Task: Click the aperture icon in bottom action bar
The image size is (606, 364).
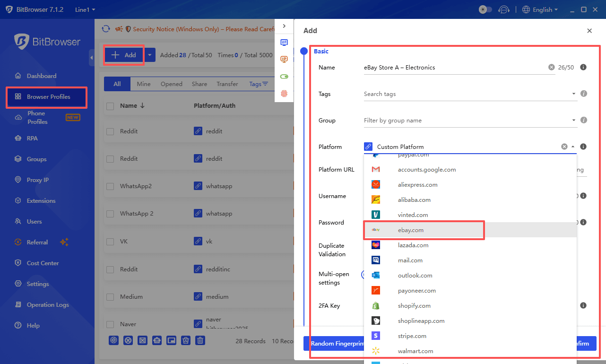Action: point(113,340)
